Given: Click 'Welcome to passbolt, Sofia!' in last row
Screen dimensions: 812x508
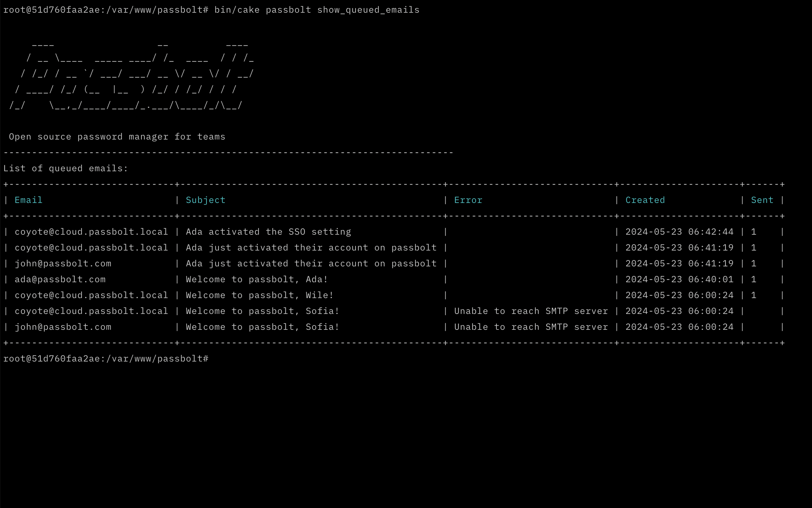Looking at the screenshot, I should click(x=262, y=326).
